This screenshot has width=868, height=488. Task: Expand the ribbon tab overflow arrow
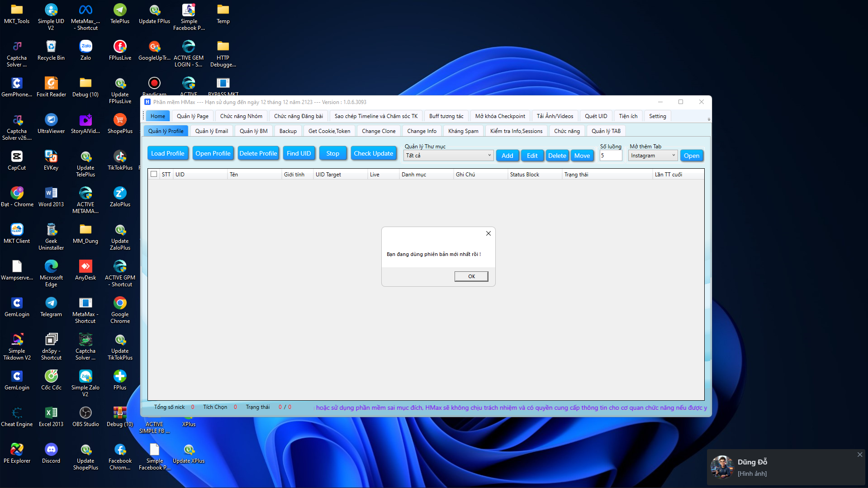[709, 119]
